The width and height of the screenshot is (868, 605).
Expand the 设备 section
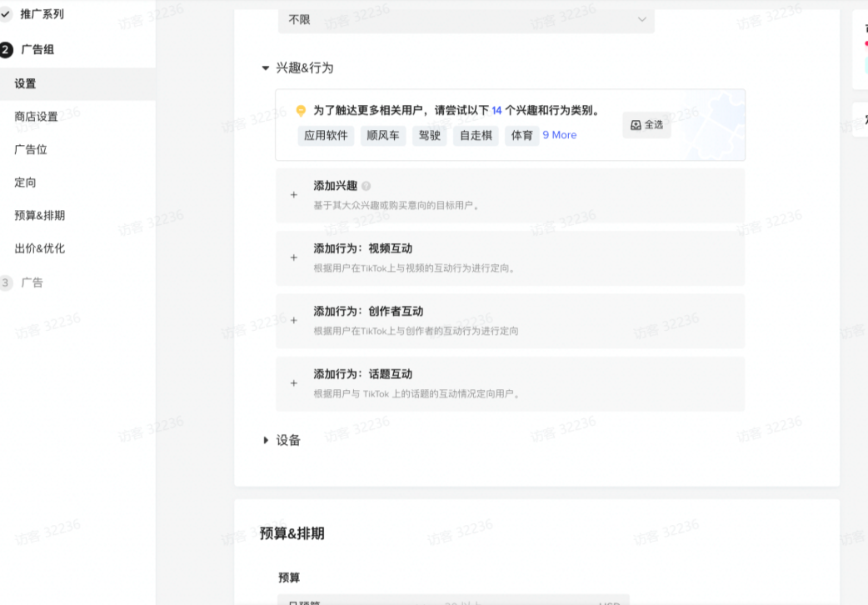click(265, 439)
